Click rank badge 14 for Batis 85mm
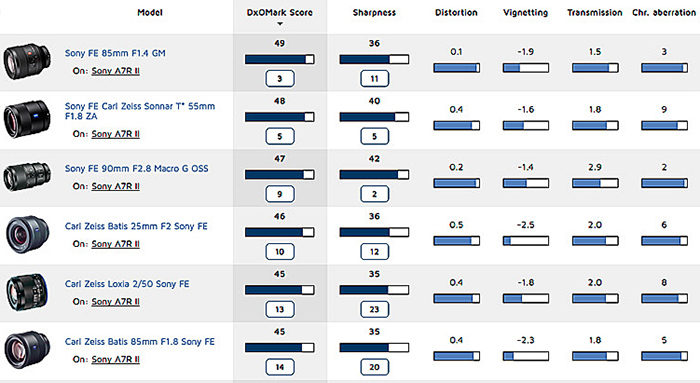Image resolution: width=700 pixels, height=383 pixels. 280,367
